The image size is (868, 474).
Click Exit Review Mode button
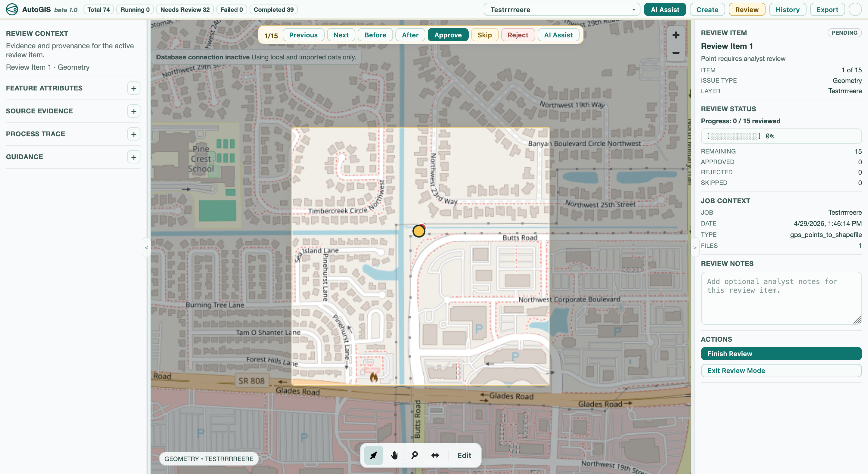point(781,371)
